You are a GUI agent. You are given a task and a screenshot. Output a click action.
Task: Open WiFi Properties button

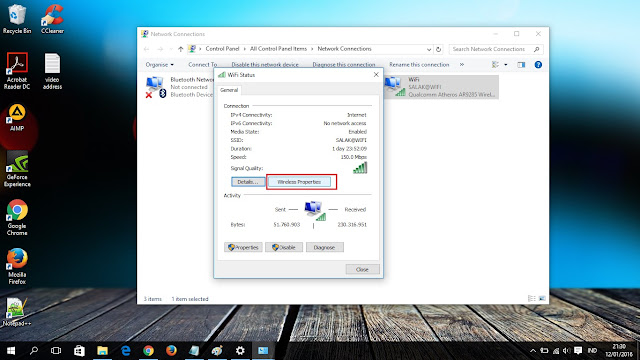point(243,247)
